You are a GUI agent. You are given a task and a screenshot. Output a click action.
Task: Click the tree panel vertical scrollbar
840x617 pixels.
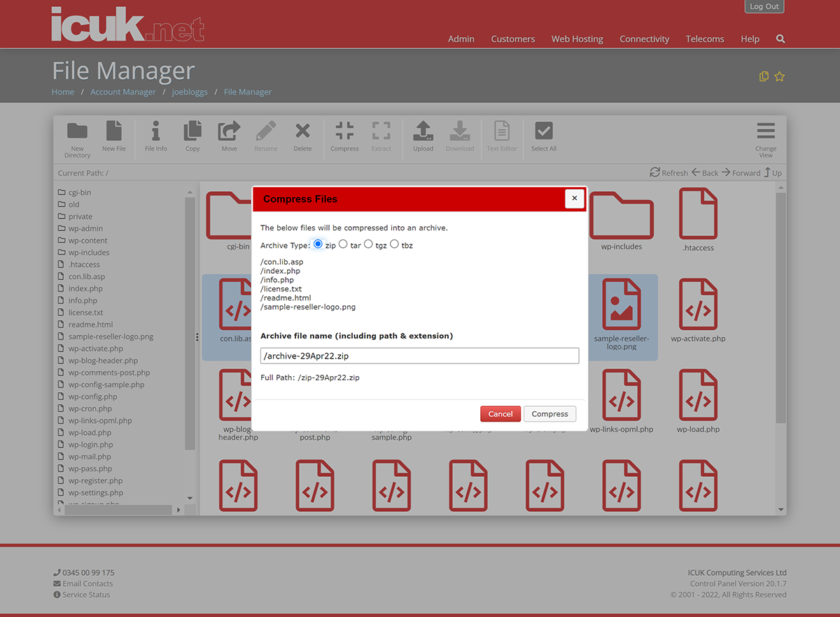point(190,322)
